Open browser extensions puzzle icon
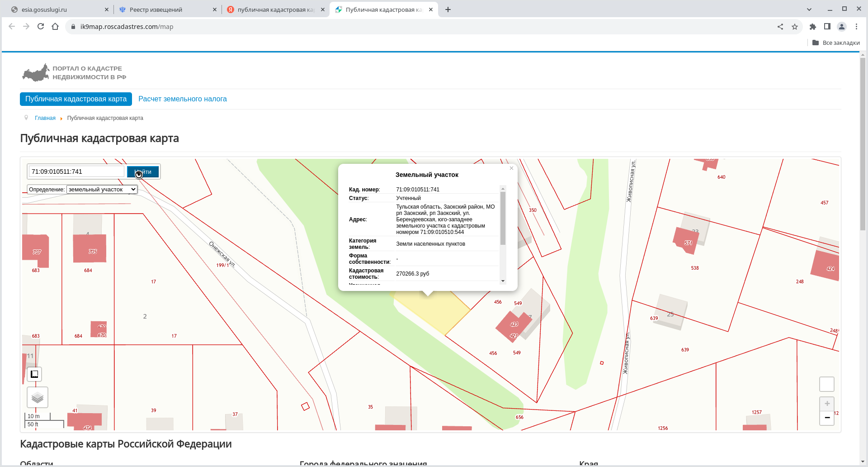868x467 pixels. pyautogui.click(x=813, y=27)
